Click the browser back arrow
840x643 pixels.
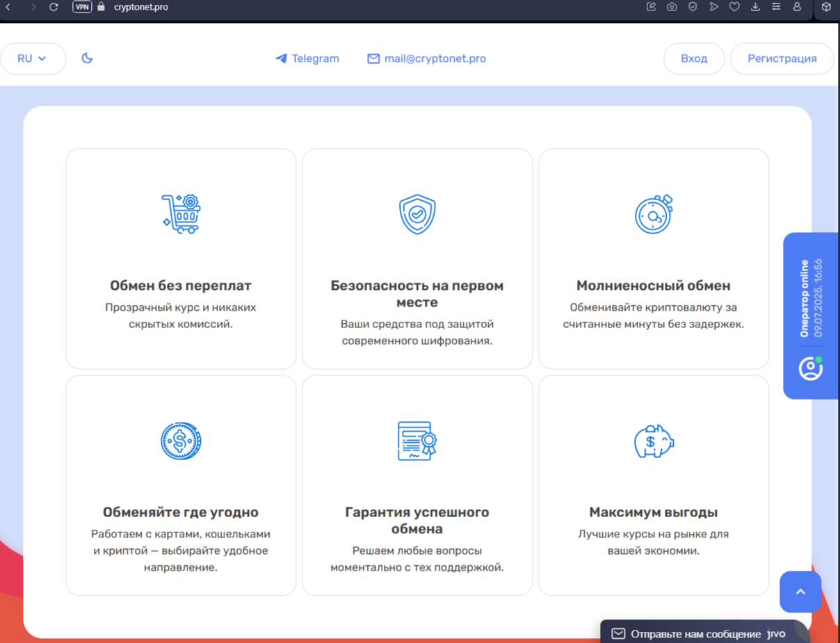(8, 7)
